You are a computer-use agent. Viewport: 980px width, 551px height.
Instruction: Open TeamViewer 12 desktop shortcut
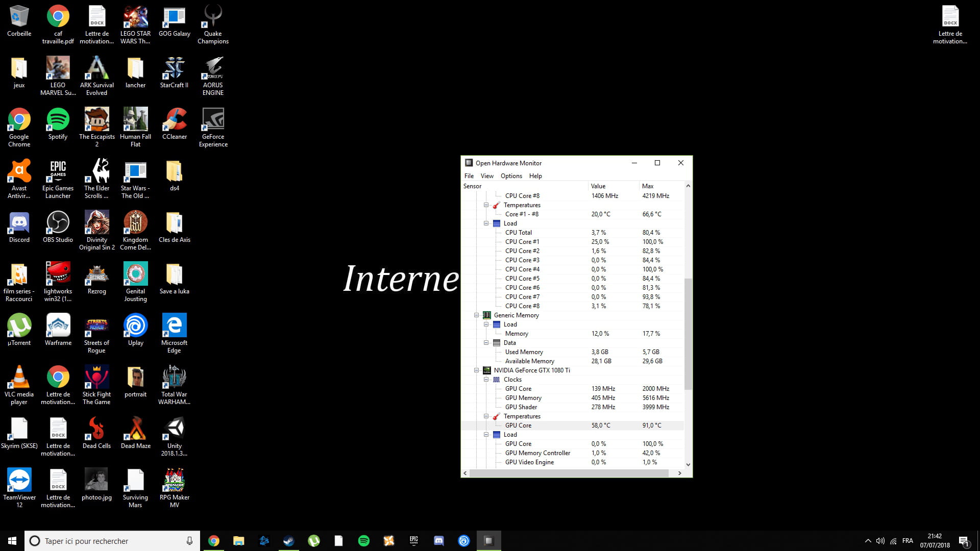(19, 488)
